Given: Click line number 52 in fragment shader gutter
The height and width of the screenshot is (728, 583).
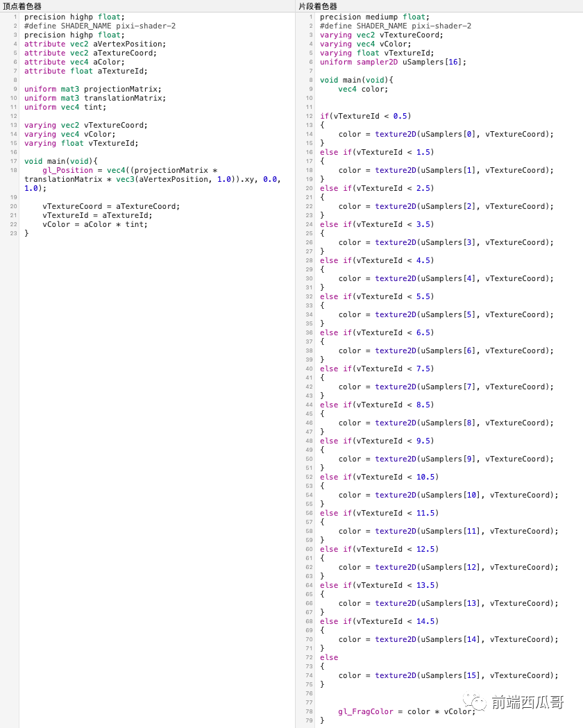Looking at the screenshot, I should [309, 477].
